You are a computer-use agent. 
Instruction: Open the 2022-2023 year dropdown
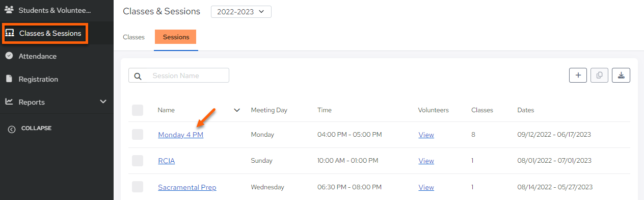(241, 12)
